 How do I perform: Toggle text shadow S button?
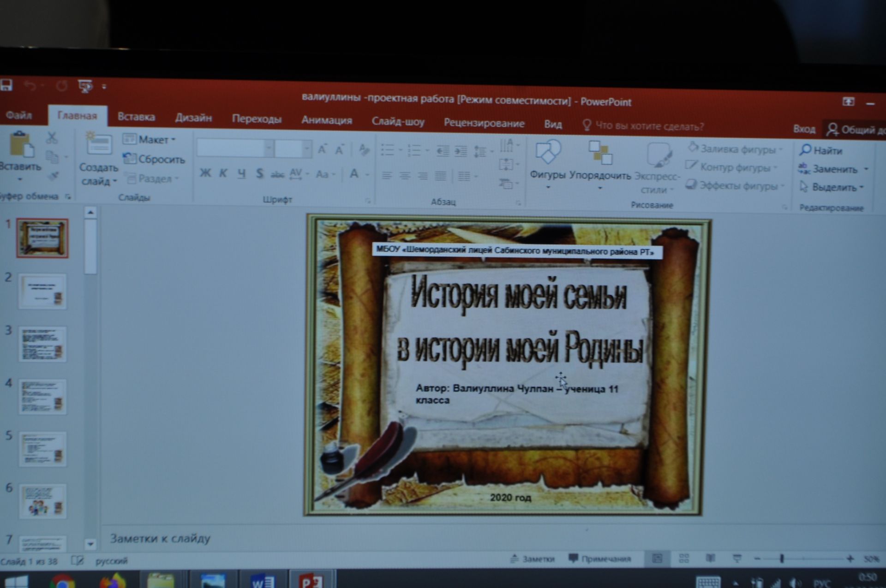260,173
